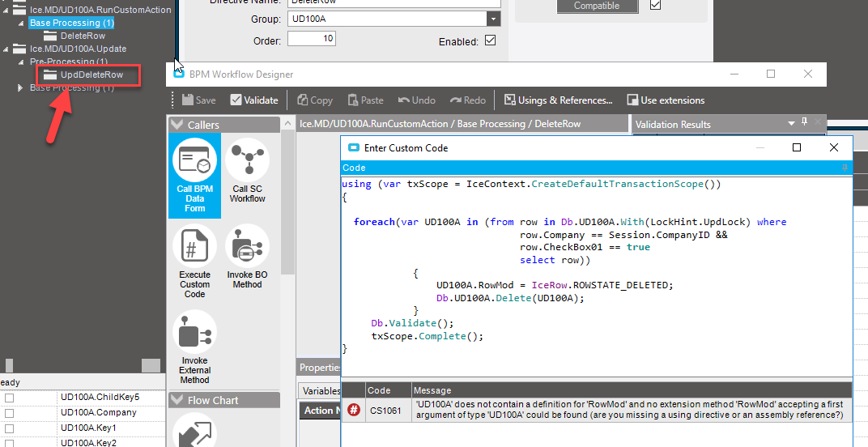Click the Ice.MD/UD100A.RunCustomAction folder icon
The image size is (868, 447).
(19, 10)
